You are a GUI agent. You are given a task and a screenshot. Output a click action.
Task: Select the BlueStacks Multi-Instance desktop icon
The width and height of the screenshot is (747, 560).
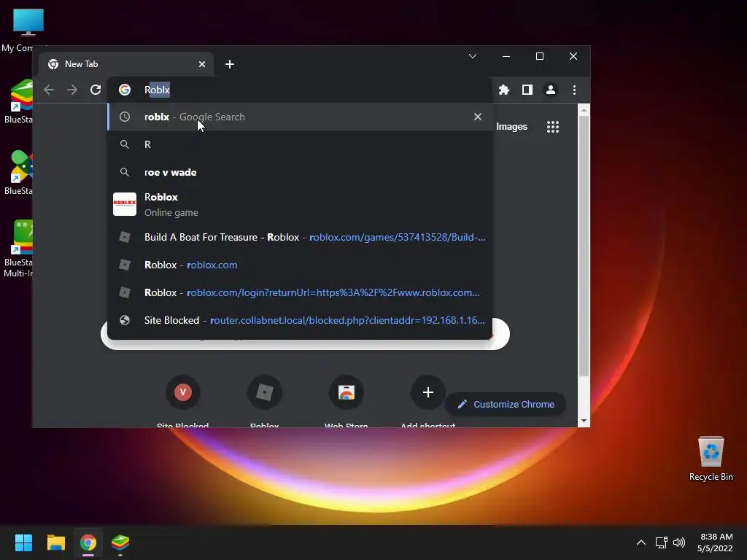(18, 248)
